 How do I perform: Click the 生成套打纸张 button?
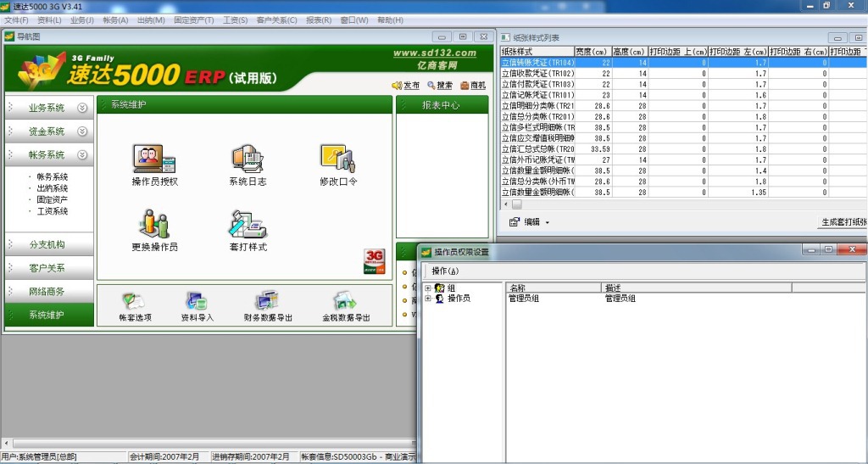[x=843, y=222]
